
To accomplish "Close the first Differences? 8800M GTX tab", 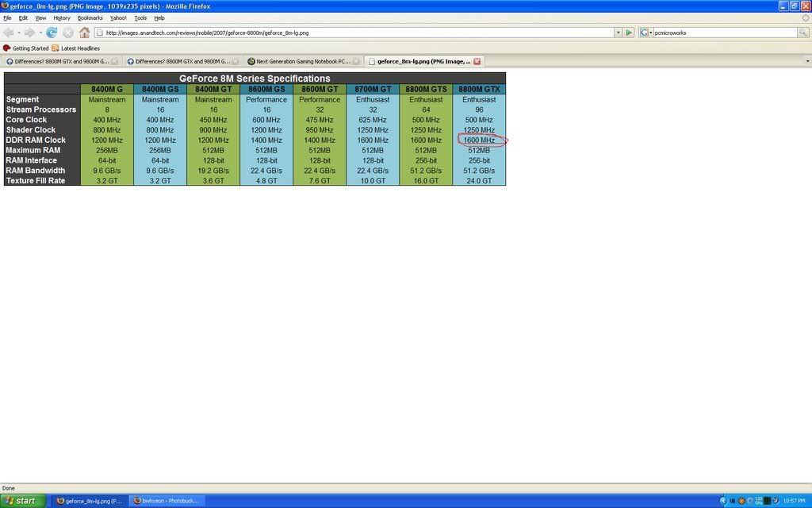I will tap(114, 61).
